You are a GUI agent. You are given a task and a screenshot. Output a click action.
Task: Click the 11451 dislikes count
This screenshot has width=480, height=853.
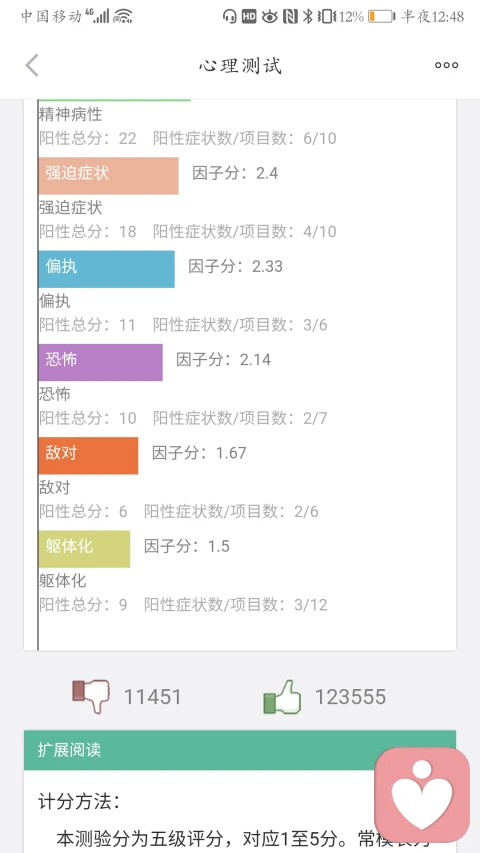point(152,697)
